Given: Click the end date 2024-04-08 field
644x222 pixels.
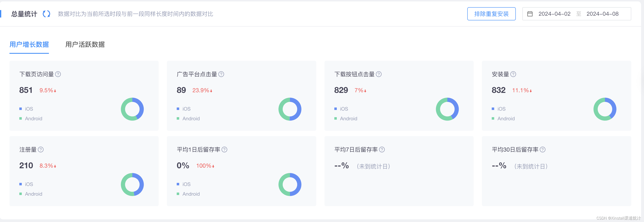Looking at the screenshot, I should click(602, 14).
